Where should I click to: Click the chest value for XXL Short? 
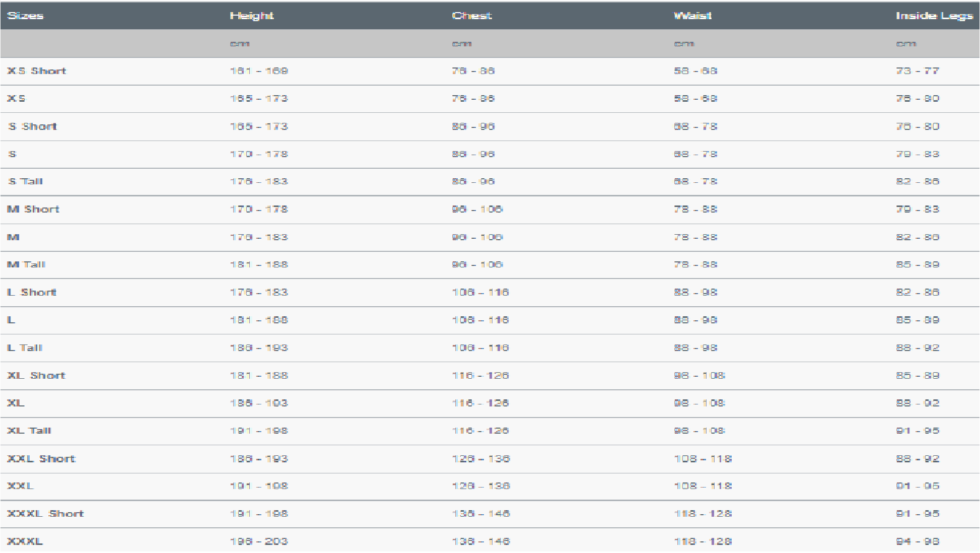click(481, 458)
